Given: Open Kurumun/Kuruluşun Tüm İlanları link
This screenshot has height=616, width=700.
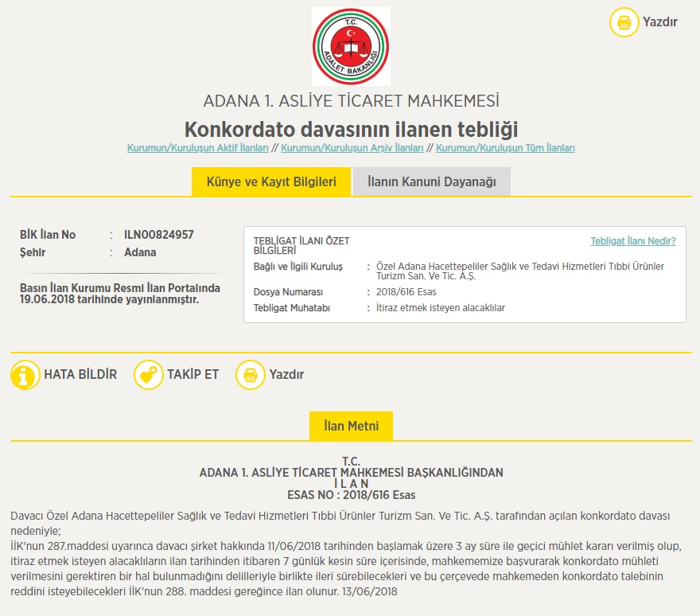Looking at the screenshot, I should click(505, 148).
